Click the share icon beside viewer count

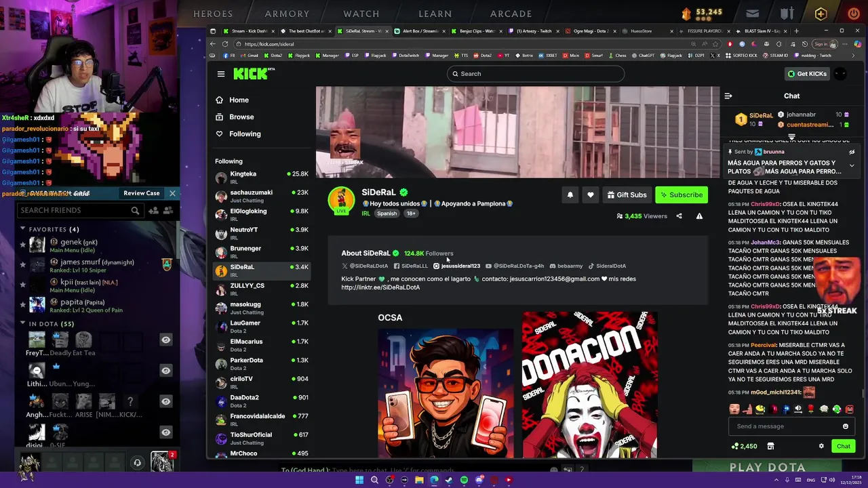[x=679, y=216]
